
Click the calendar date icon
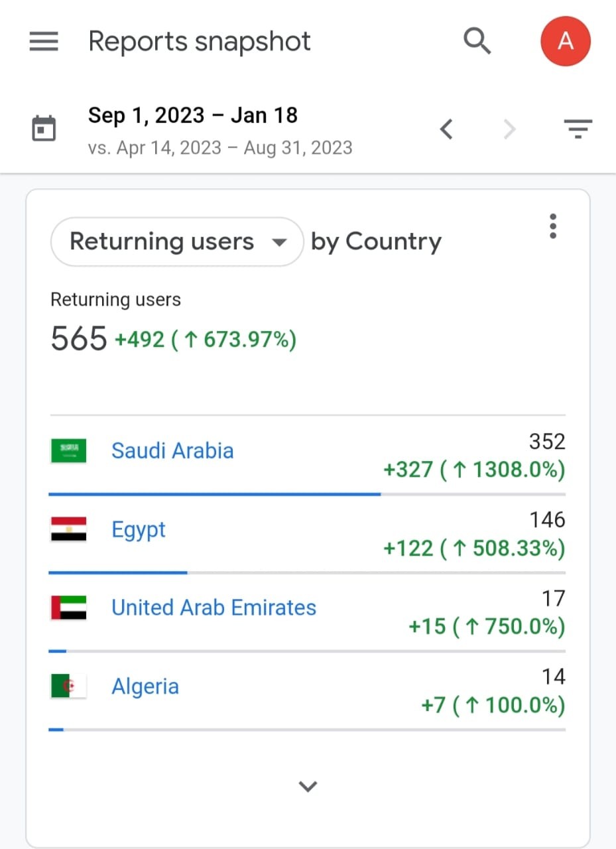[44, 128]
